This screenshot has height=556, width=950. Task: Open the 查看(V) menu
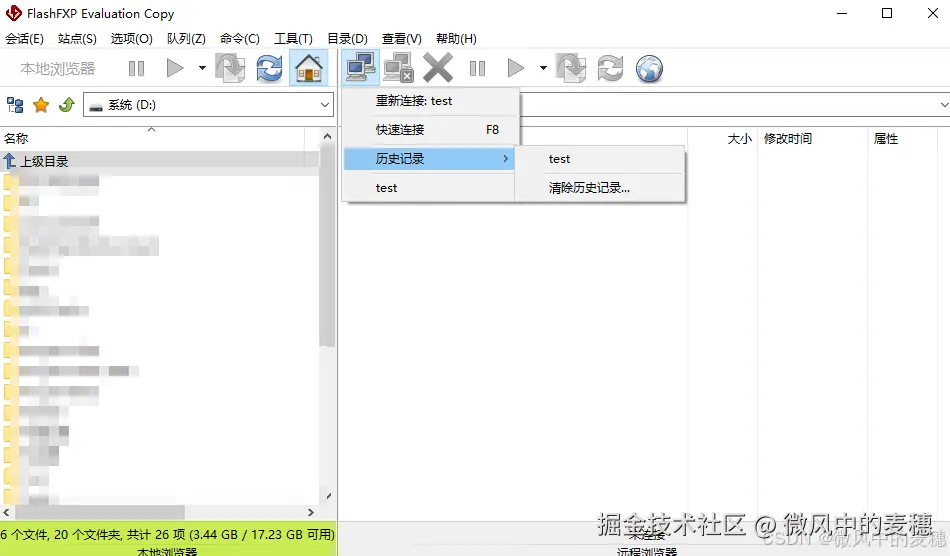(x=402, y=39)
